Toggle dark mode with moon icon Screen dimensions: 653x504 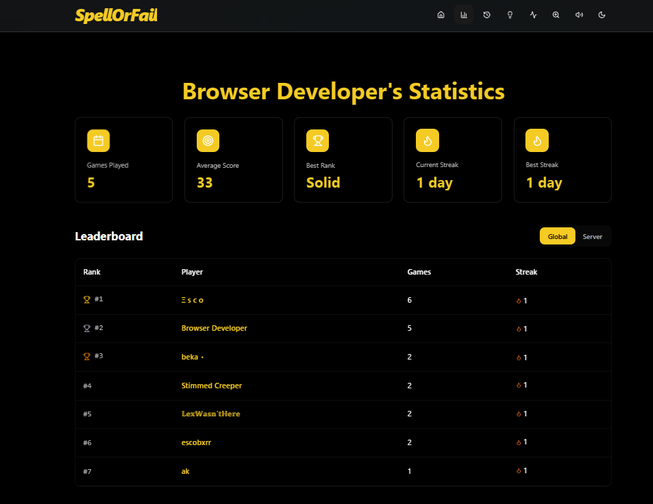(x=602, y=15)
